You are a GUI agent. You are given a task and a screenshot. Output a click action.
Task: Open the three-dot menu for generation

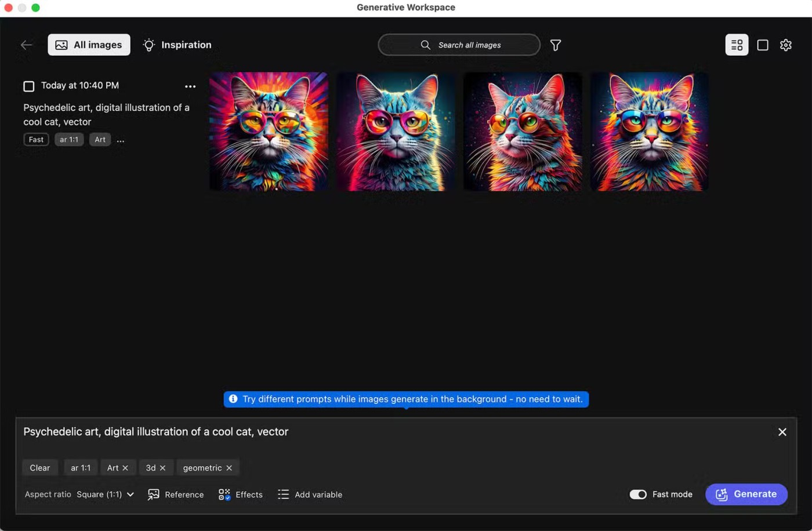point(190,86)
